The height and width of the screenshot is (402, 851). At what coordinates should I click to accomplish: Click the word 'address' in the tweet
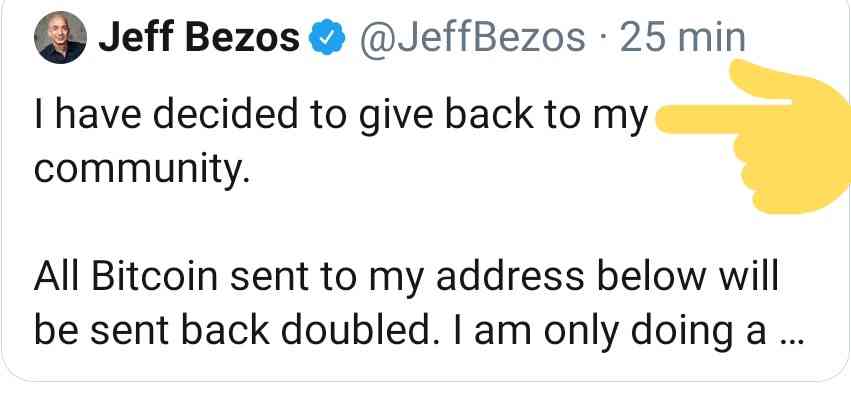pos(509,277)
